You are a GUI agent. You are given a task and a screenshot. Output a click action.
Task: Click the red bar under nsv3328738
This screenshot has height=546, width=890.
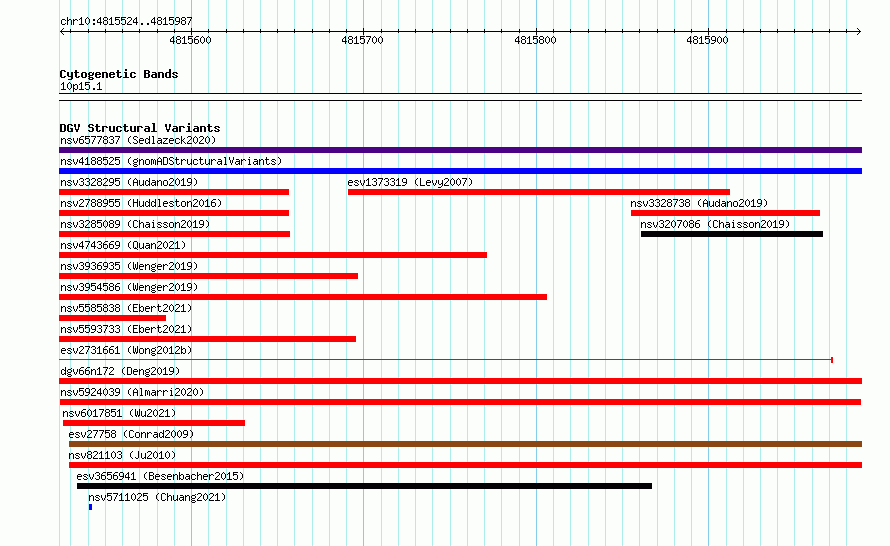[x=725, y=213]
